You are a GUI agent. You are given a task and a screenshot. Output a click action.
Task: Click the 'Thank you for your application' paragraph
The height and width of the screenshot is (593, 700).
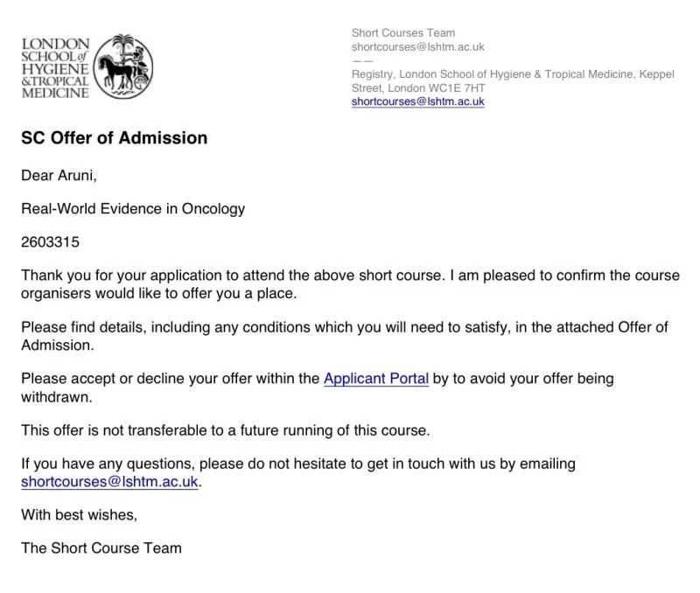click(350, 284)
